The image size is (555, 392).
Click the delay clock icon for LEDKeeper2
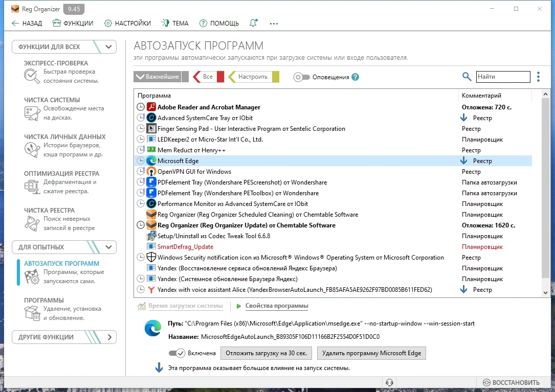pos(141,139)
